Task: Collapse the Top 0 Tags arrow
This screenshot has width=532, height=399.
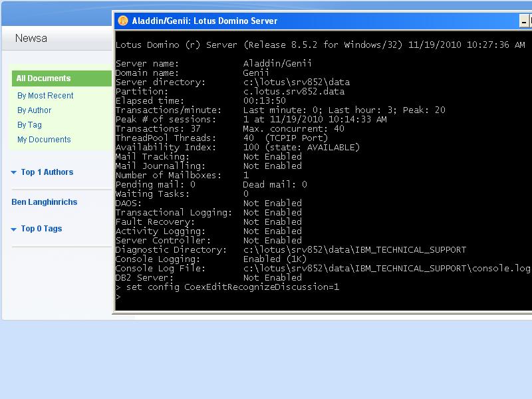Action: [14, 229]
